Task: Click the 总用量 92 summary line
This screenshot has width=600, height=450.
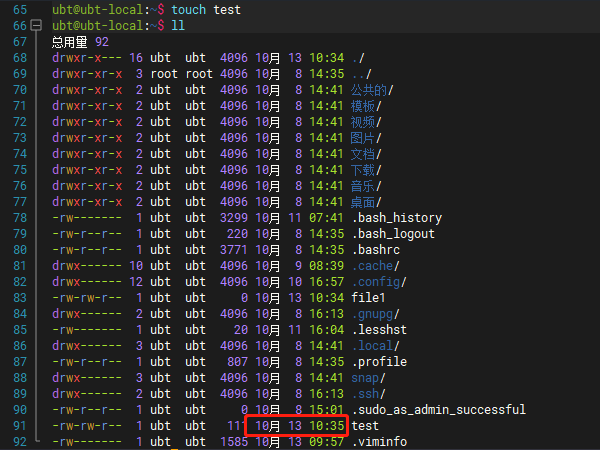Action: pyautogui.click(x=80, y=42)
